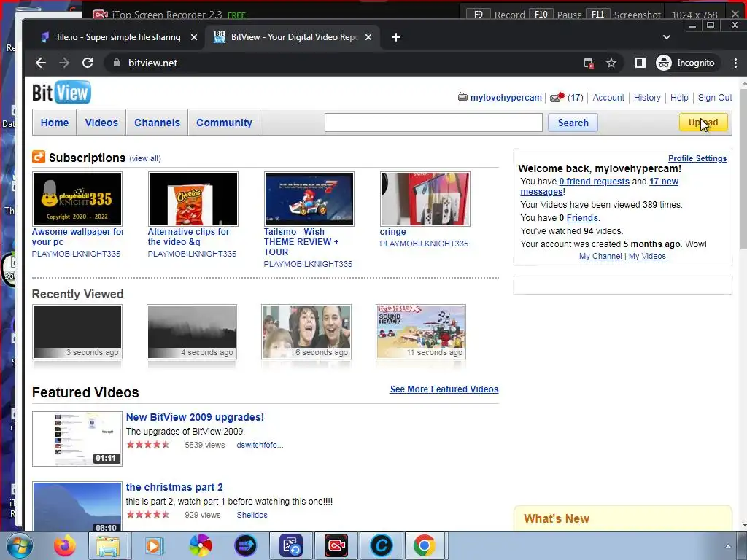The width and height of the screenshot is (747, 560).
Task: Open the Friends link
Action: pos(582,217)
